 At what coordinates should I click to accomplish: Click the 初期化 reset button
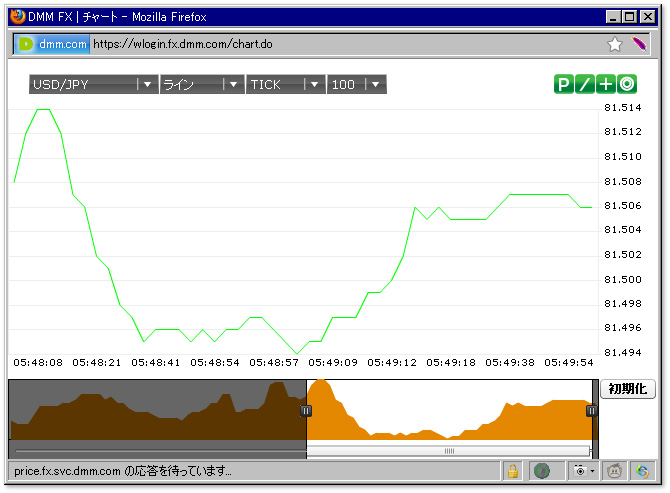[628, 389]
